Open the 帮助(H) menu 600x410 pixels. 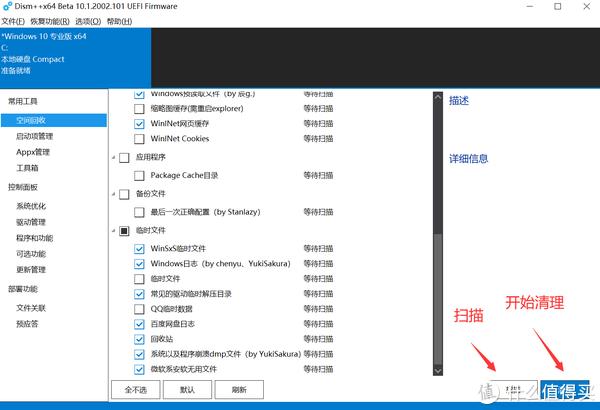pos(119,21)
